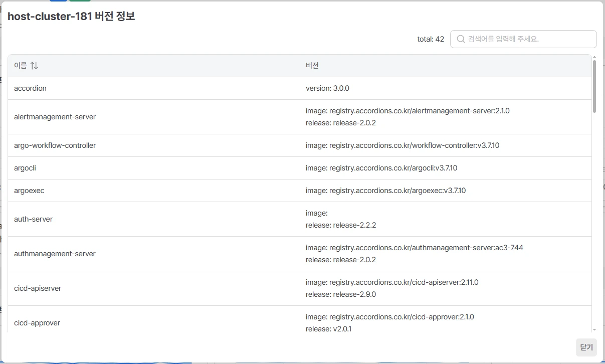The width and height of the screenshot is (605, 364).
Task: Click the cicd-approver:2.1.0 image text
Action: (x=390, y=317)
